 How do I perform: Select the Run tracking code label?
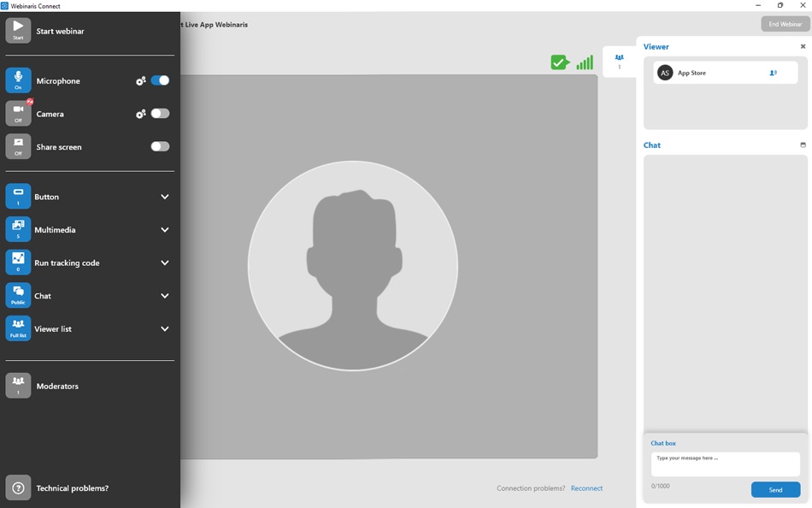[x=67, y=263]
